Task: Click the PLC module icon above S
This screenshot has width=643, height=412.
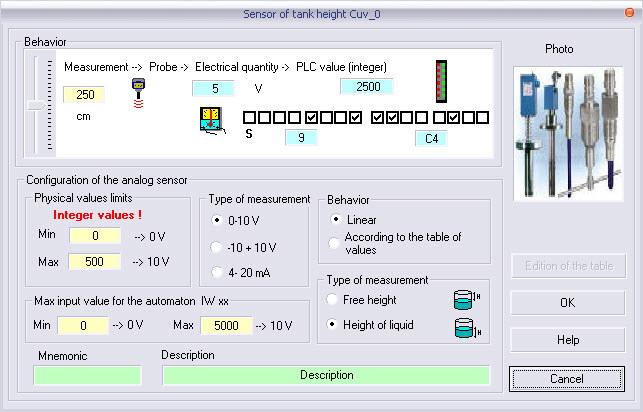Action: pos(213,125)
